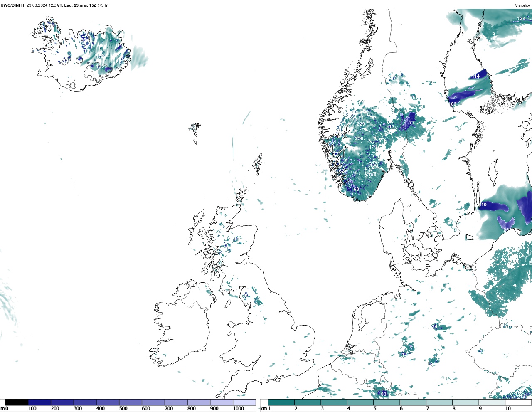This screenshot has width=532, height=412.
Task: Click the 700–800 m legend swatch
Action: [176, 402]
